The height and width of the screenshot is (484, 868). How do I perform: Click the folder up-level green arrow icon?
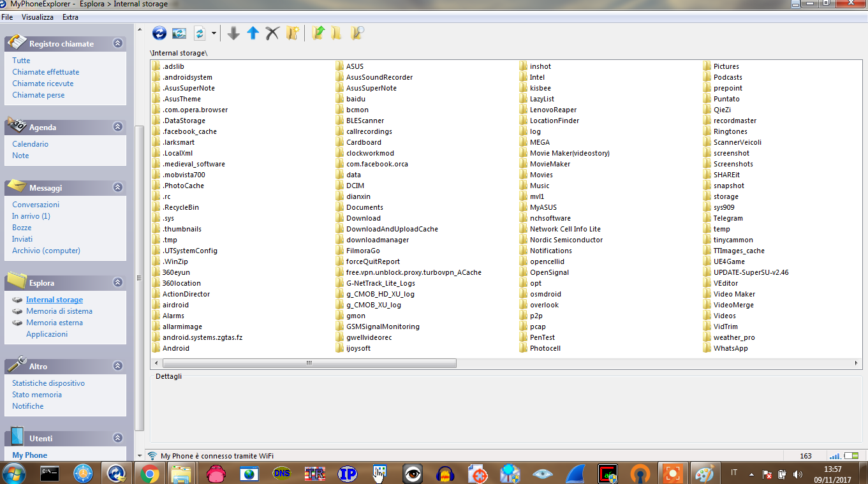[318, 33]
